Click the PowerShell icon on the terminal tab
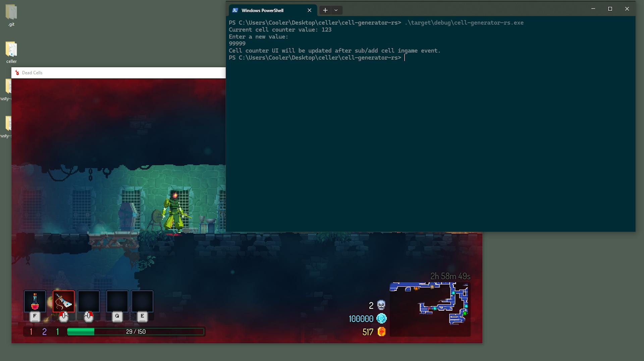 point(235,10)
